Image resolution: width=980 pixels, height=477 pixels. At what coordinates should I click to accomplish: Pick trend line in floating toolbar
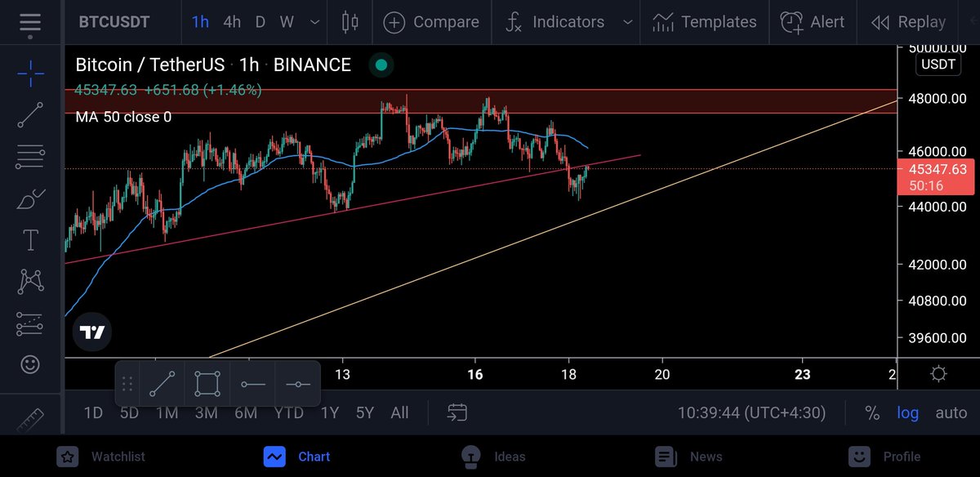click(x=163, y=384)
